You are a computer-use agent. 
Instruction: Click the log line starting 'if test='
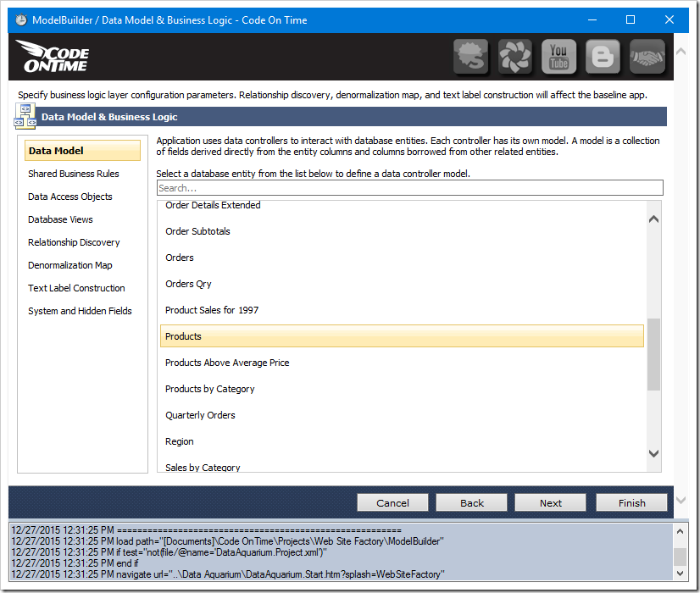coord(169,552)
